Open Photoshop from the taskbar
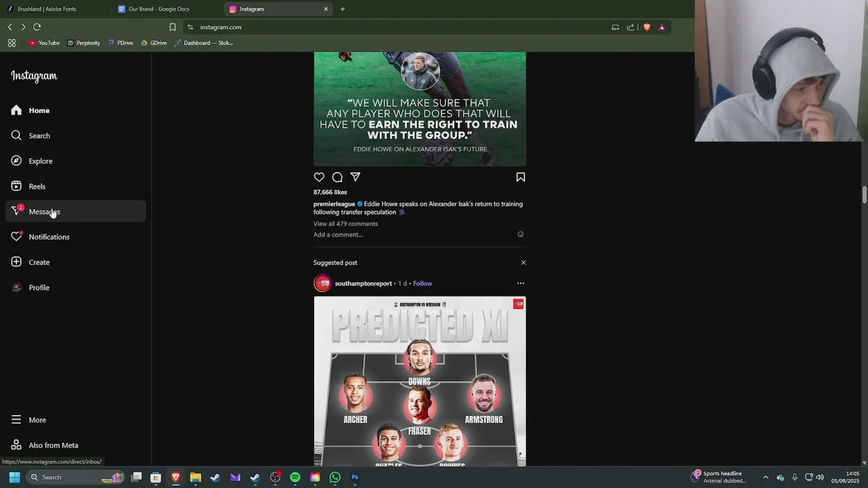The width and height of the screenshot is (868, 488). 355,477
